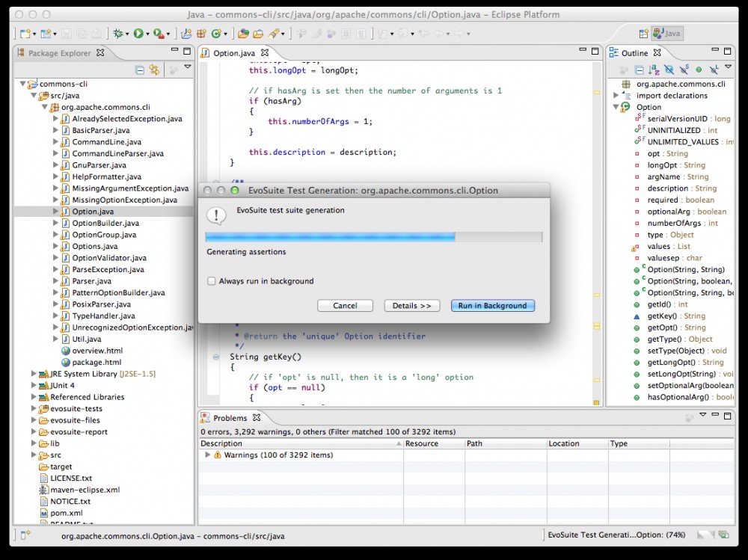748x560 pixels.
Task: Sort Outline members alphabetically
Action: 654,70
